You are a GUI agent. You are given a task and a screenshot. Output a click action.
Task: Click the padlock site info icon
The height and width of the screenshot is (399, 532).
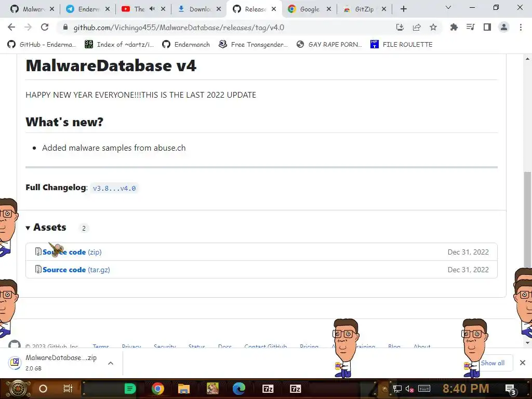[x=65, y=27]
